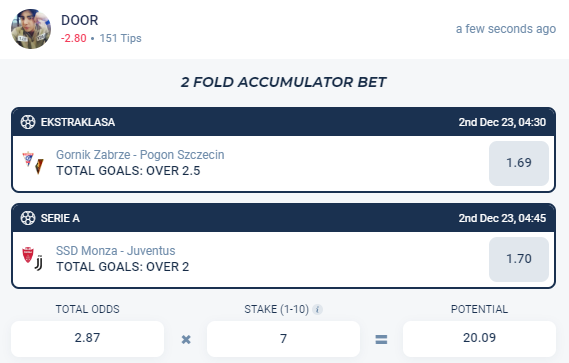
Task: Click the Gornik Zabrze club crest
Action: pos(28,159)
